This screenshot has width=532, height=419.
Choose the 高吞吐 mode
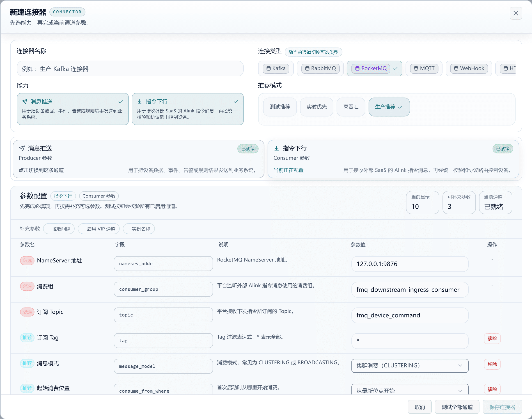click(x=351, y=107)
